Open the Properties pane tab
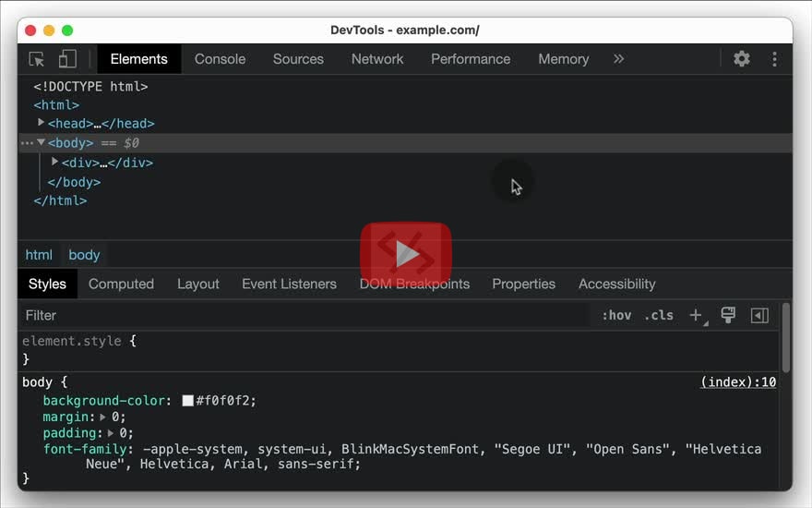 click(523, 284)
